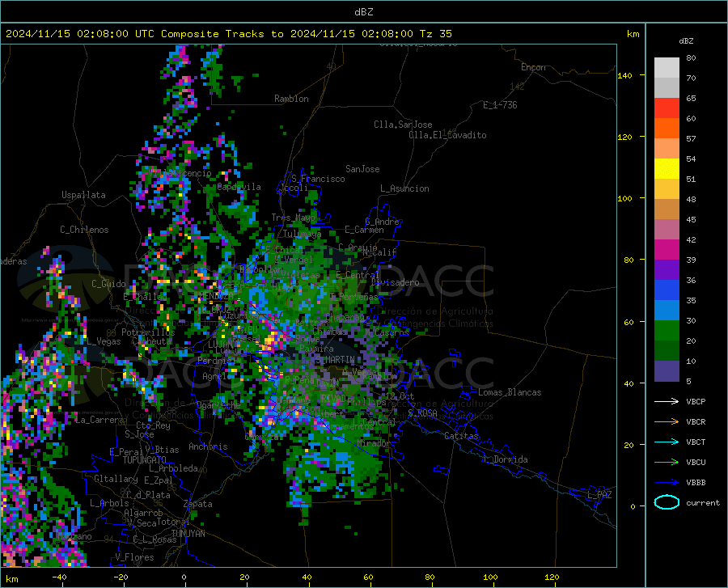Click the 'E_1-736' map label
The image size is (728, 588).
[x=500, y=105]
